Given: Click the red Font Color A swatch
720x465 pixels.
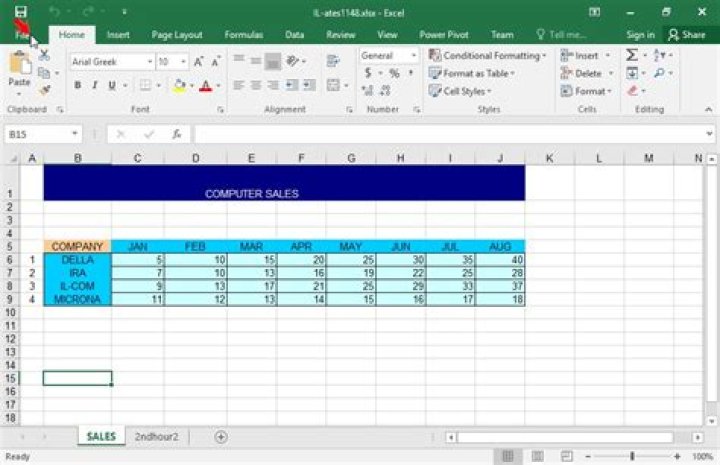Looking at the screenshot, I should pyautogui.click(x=206, y=86).
